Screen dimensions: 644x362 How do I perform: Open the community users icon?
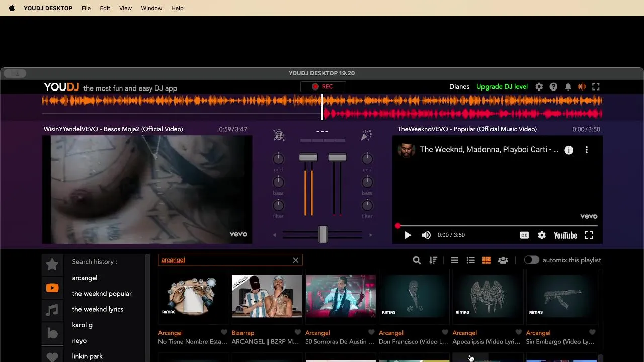click(x=503, y=260)
